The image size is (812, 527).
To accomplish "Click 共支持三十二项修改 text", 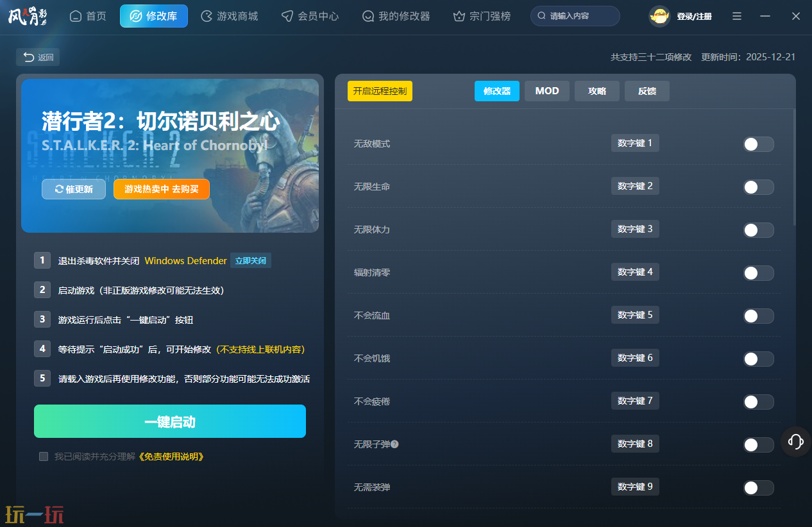I will click(x=651, y=57).
